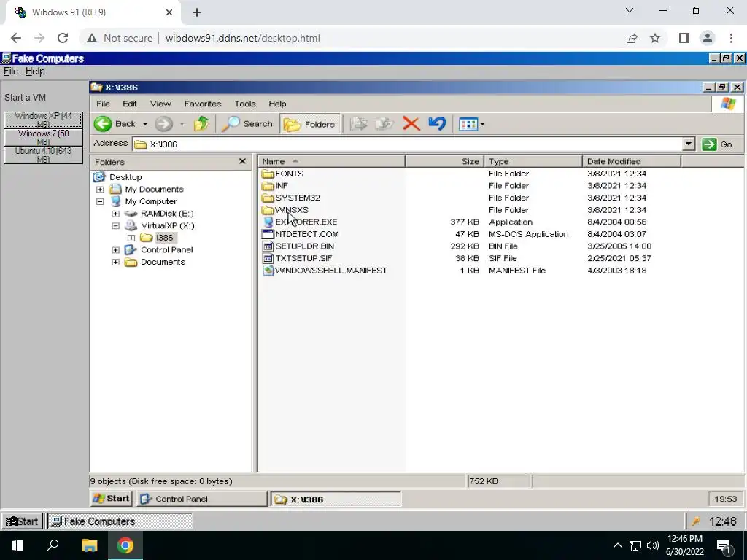Click the Move To toolbar icon

coord(358,124)
